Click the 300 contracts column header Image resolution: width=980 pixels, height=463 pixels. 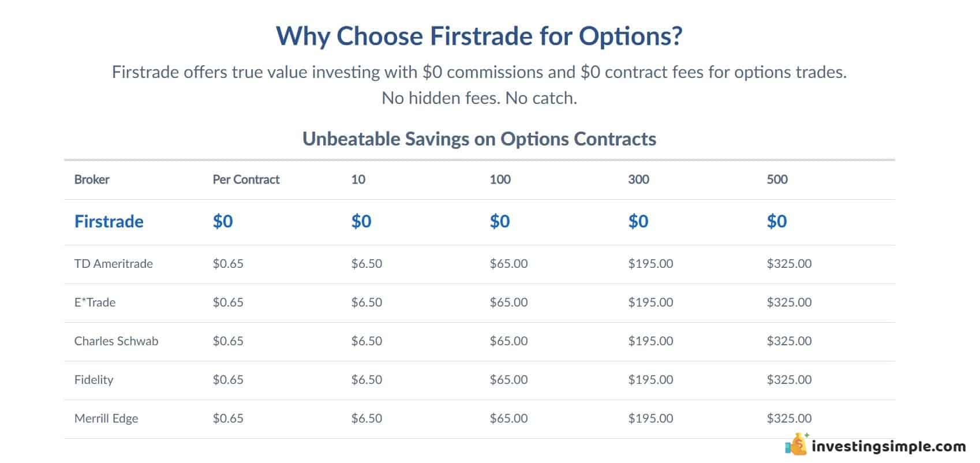pyautogui.click(x=638, y=180)
